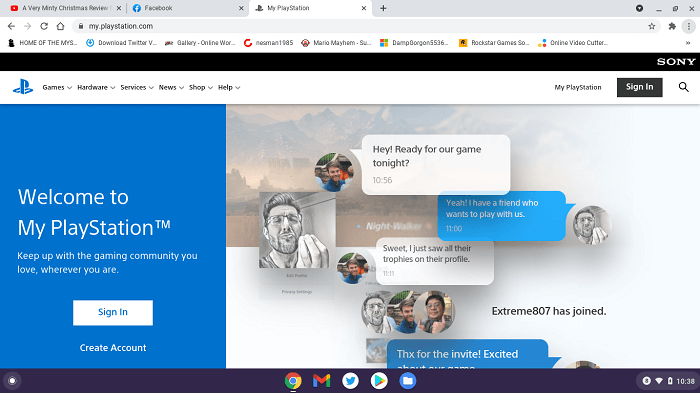Go back with the browser back arrow

12,26
